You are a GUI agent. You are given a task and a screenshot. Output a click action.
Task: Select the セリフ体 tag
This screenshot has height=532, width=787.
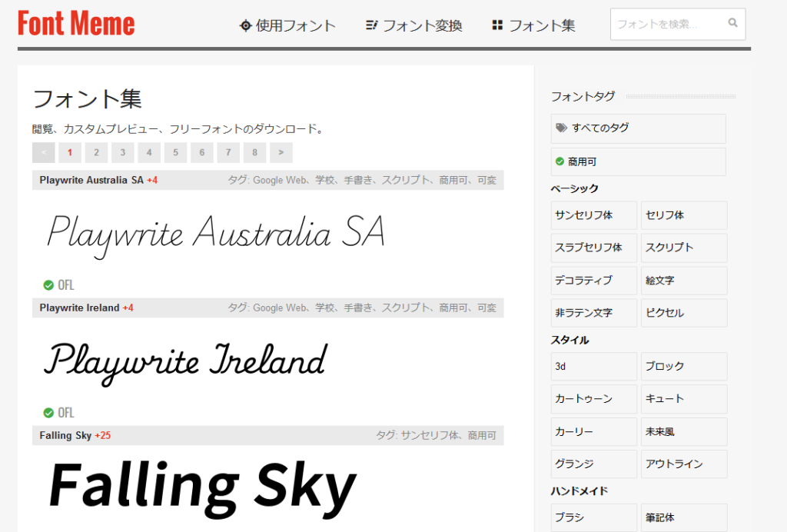pyautogui.click(x=684, y=215)
